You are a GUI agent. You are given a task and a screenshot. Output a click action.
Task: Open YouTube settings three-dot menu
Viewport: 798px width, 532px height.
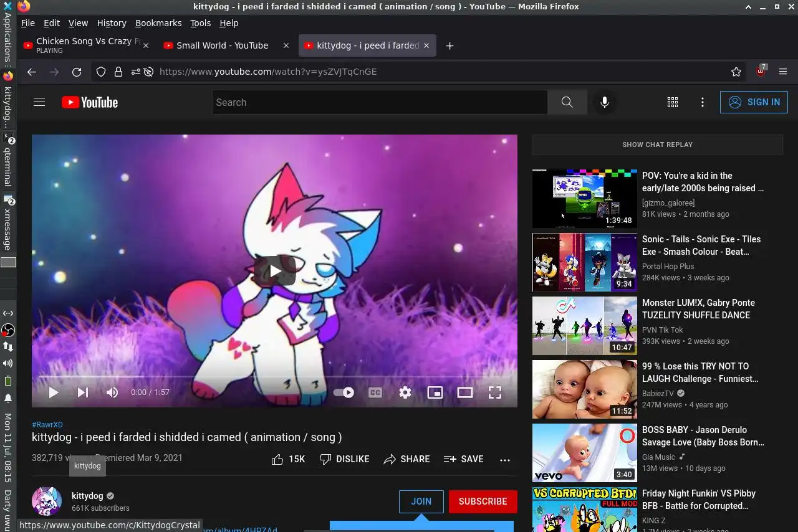point(703,102)
